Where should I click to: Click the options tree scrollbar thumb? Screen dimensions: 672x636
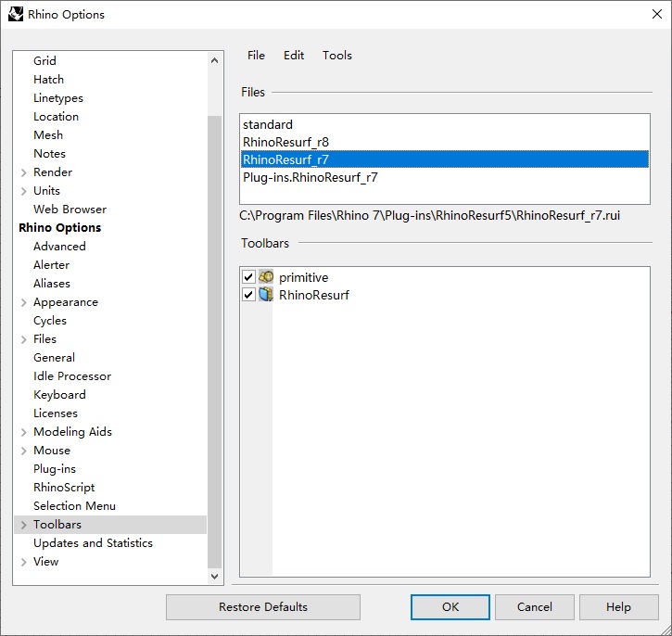point(215,341)
